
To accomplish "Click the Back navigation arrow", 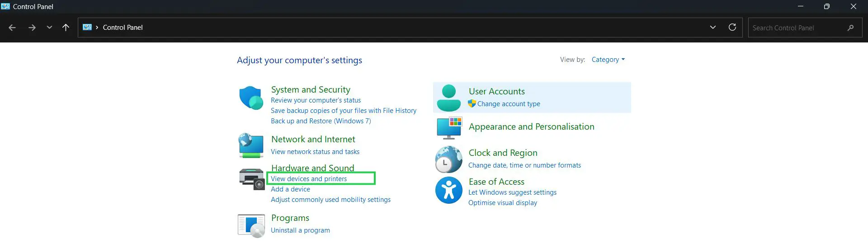I will (x=12, y=28).
